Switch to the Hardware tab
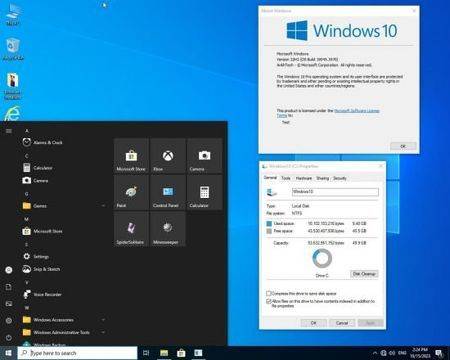The image size is (450, 360). 304,178
